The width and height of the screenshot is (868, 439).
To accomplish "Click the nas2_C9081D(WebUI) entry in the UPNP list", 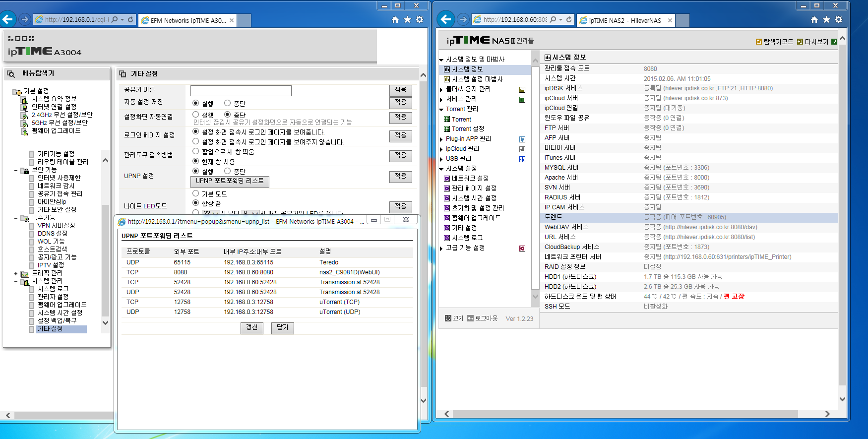I will [x=350, y=272].
